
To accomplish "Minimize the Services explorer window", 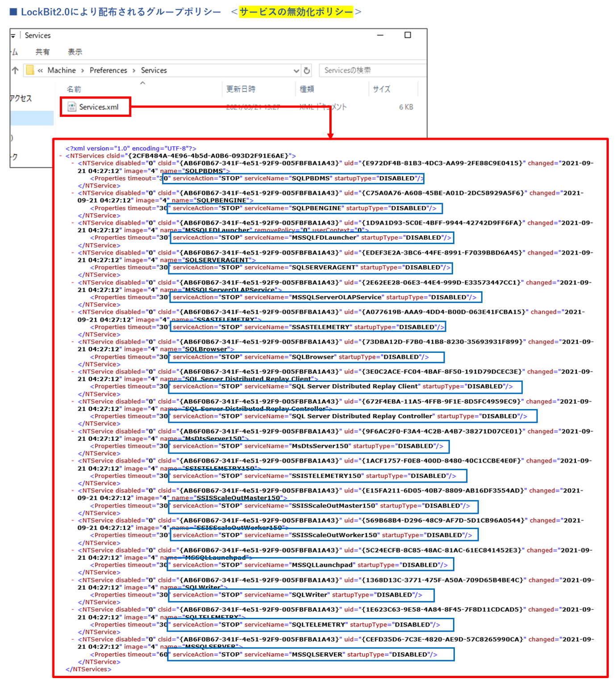I will pos(380,35).
